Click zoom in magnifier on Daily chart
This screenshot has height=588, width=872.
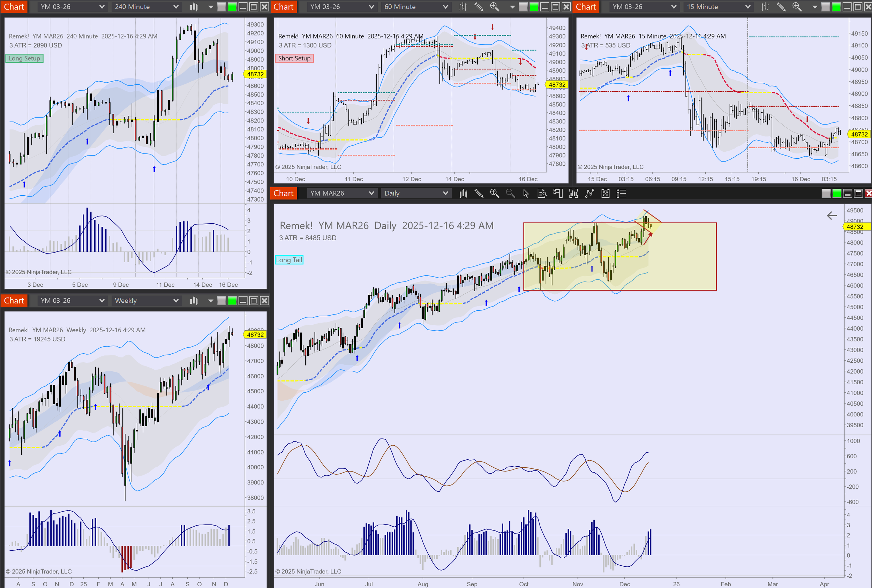point(494,193)
